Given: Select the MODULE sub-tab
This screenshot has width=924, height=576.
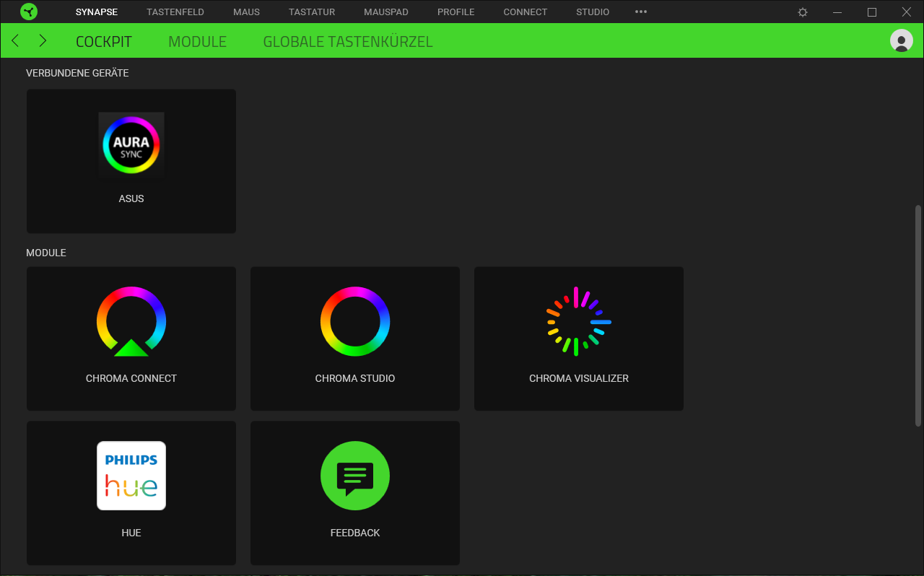Looking at the screenshot, I should coord(198,42).
